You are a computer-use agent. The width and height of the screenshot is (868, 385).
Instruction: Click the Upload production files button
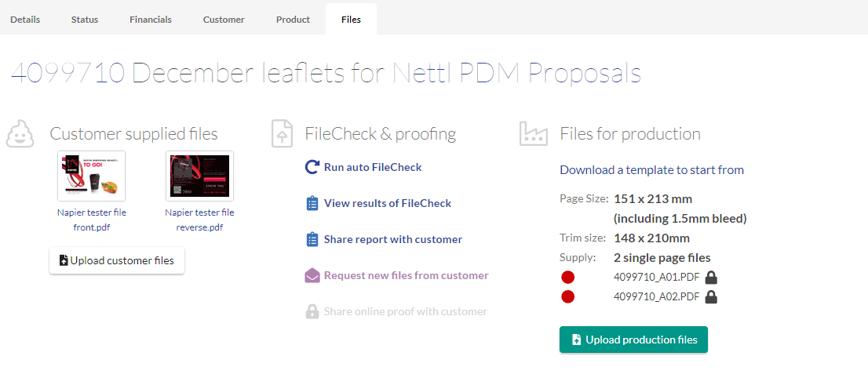633,340
